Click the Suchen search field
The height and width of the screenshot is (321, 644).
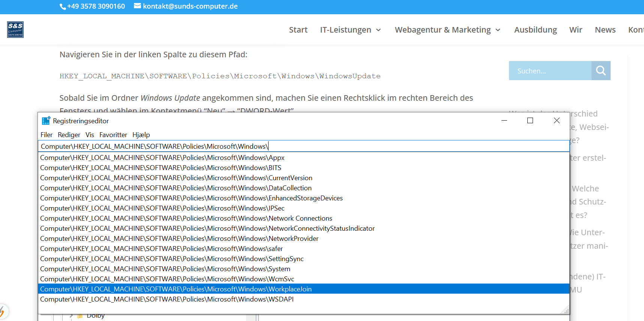tap(550, 70)
